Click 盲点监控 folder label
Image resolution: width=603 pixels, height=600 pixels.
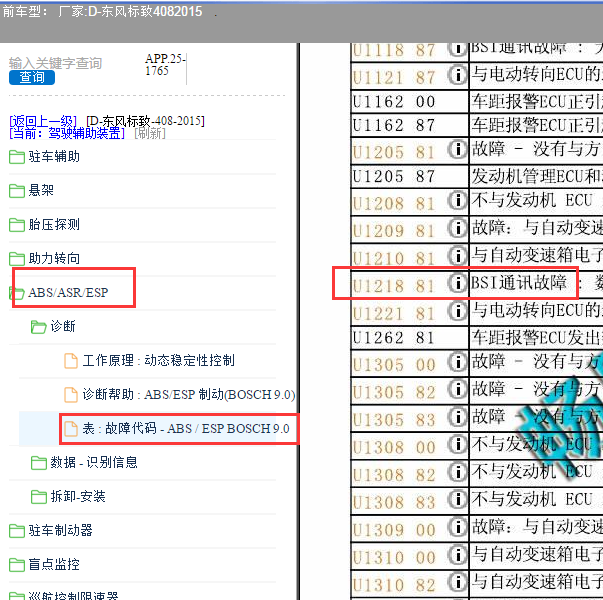click(x=54, y=564)
